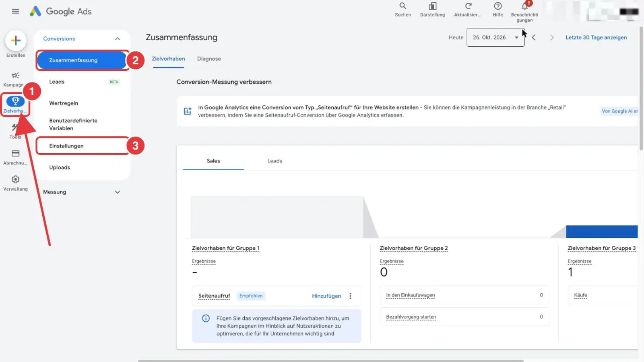Open Verwaltung gear icon
This screenshot has height=362, width=644.
[15, 179]
